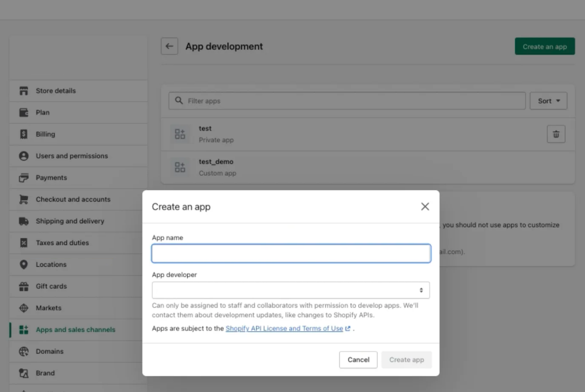Open the test app name

click(x=205, y=129)
